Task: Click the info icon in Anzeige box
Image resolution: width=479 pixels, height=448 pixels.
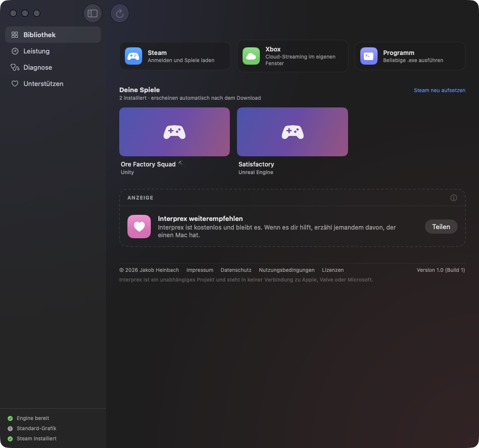Action: click(x=454, y=198)
